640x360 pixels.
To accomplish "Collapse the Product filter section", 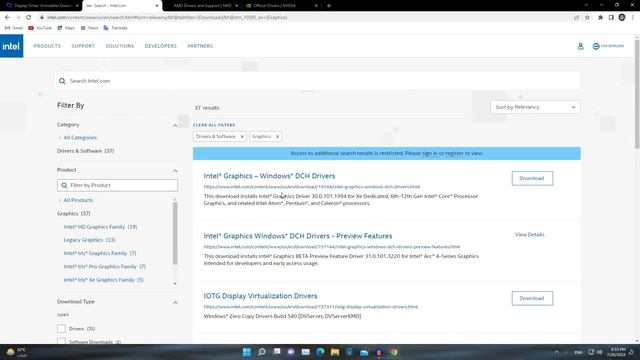I will pos(175,170).
